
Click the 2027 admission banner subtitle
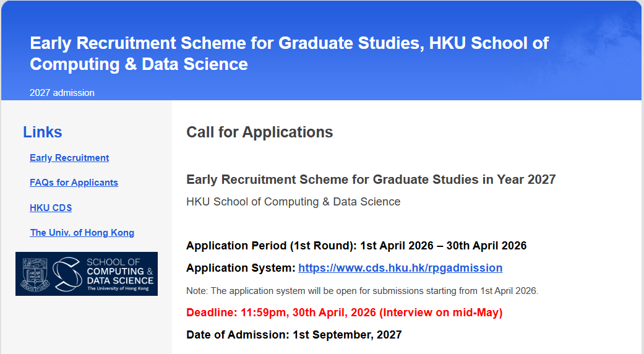tap(62, 93)
